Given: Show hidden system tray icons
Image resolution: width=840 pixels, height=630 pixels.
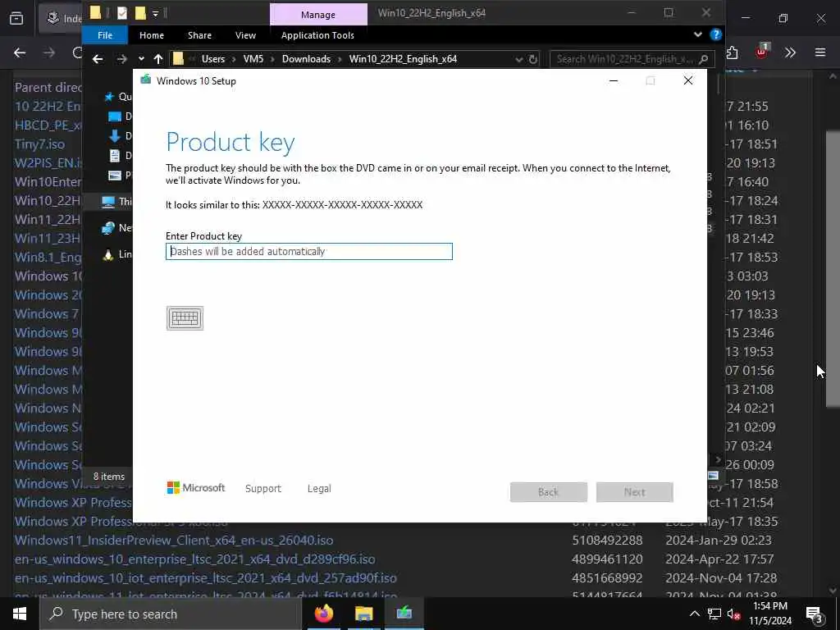Looking at the screenshot, I should click(x=694, y=614).
